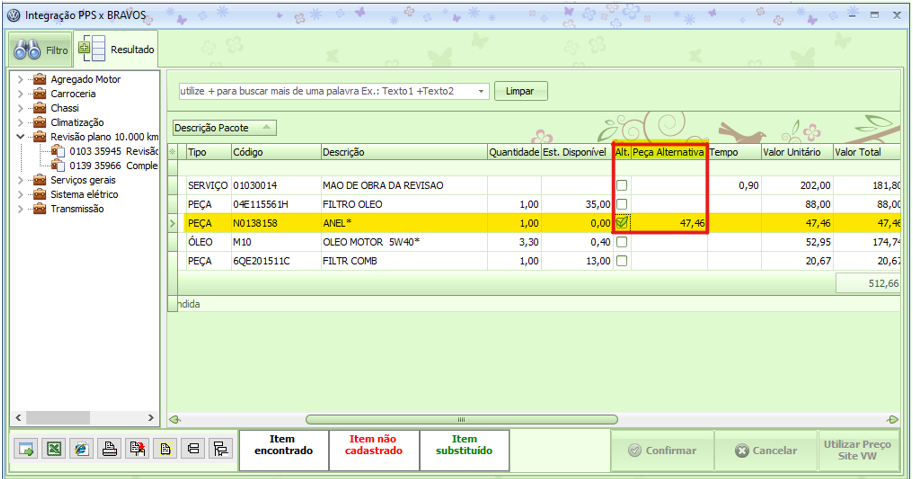
Task: Click the 0139 35966 package icon
Action: click(x=58, y=166)
